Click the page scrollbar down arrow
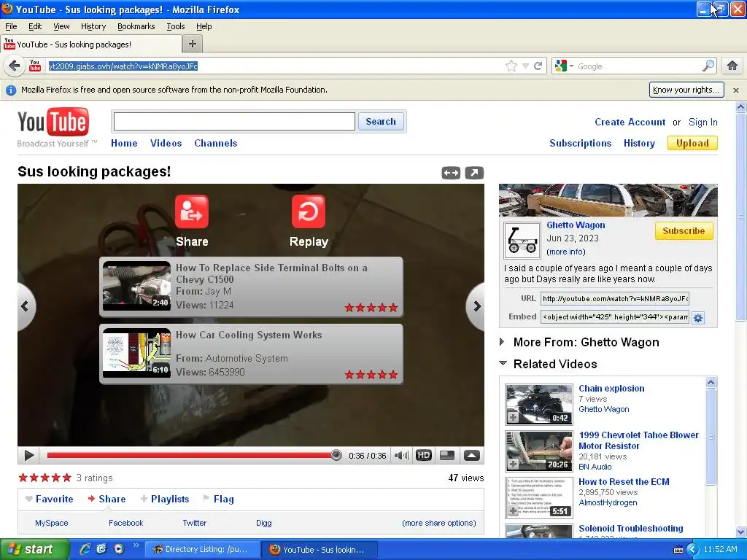The width and height of the screenshot is (747, 560). click(740, 532)
